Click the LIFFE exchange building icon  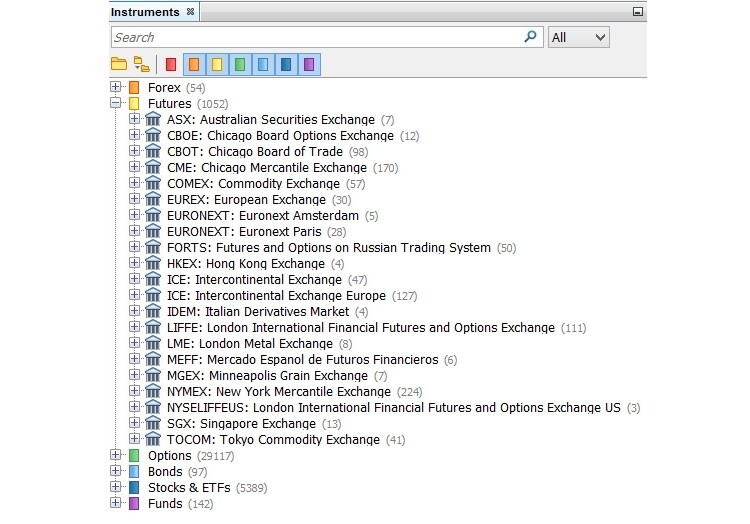tap(153, 327)
